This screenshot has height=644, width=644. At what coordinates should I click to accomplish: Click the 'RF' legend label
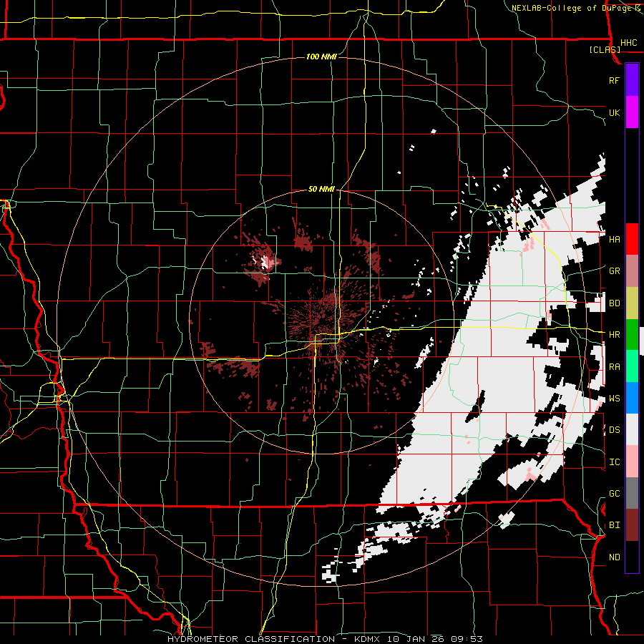[614, 80]
